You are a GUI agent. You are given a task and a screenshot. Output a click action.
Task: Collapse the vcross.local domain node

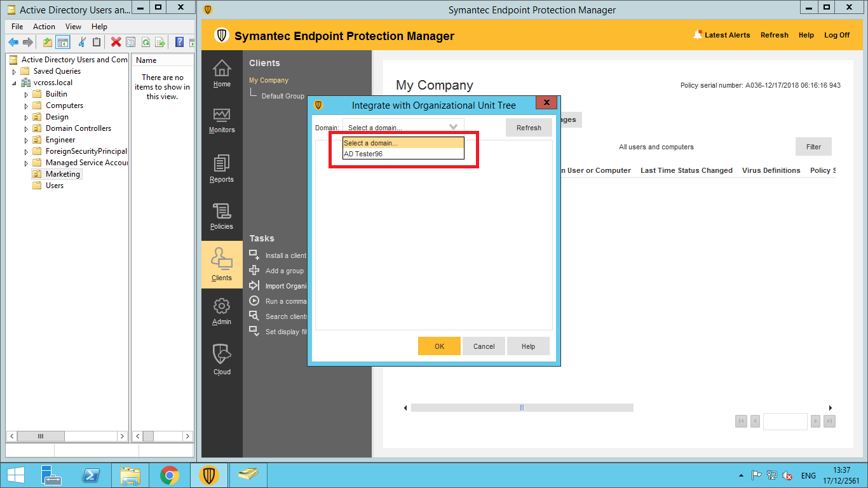coord(15,83)
